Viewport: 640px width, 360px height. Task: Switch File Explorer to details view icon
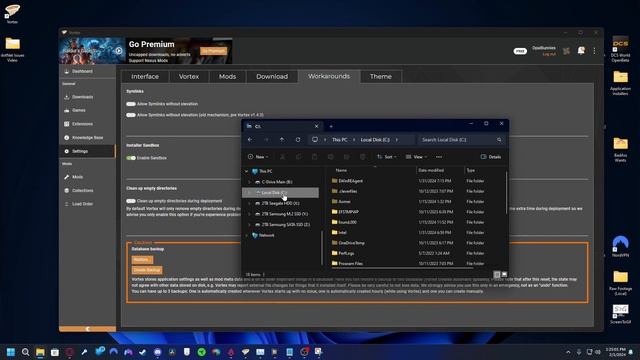tap(497, 275)
